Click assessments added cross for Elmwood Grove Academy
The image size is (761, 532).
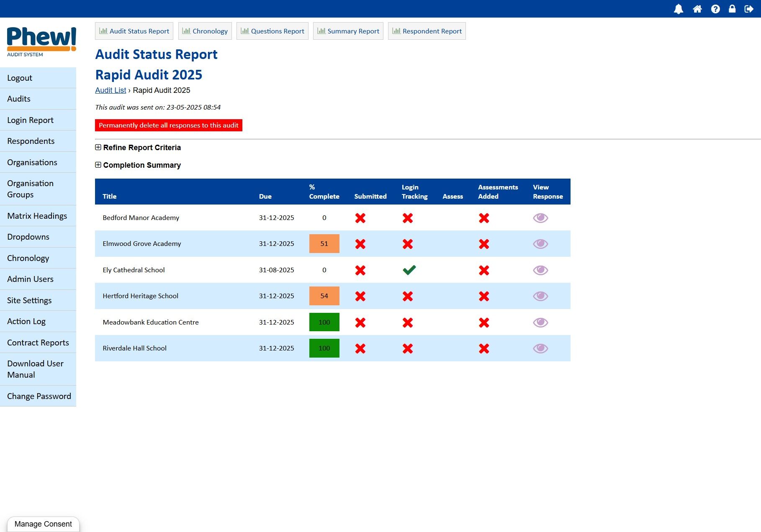tap(484, 244)
